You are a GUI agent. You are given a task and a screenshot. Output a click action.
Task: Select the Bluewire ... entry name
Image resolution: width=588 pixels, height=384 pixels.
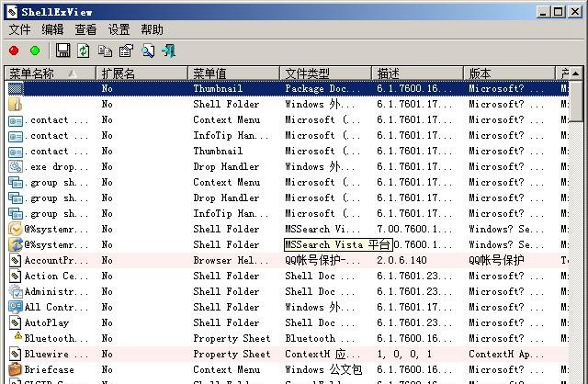click(56, 354)
